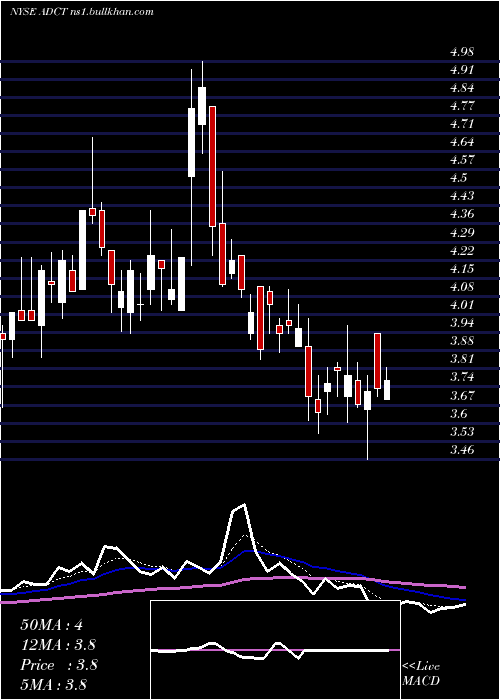Click the 3.67 price axis label
This screenshot has width=500, height=700.
(461, 396)
